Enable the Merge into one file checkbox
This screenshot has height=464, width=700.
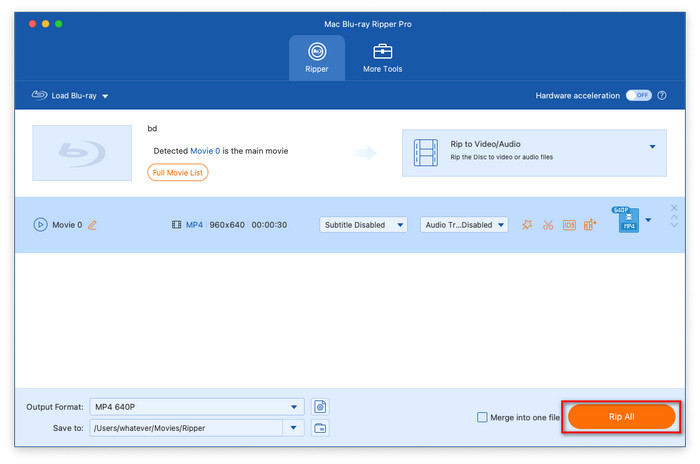click(x=483, y=417)
